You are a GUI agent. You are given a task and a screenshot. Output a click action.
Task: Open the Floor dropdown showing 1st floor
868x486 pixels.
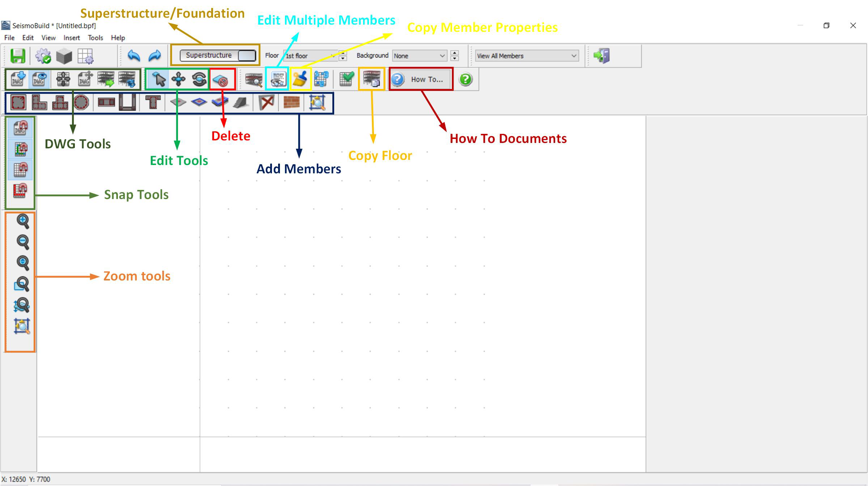(310, 56)
